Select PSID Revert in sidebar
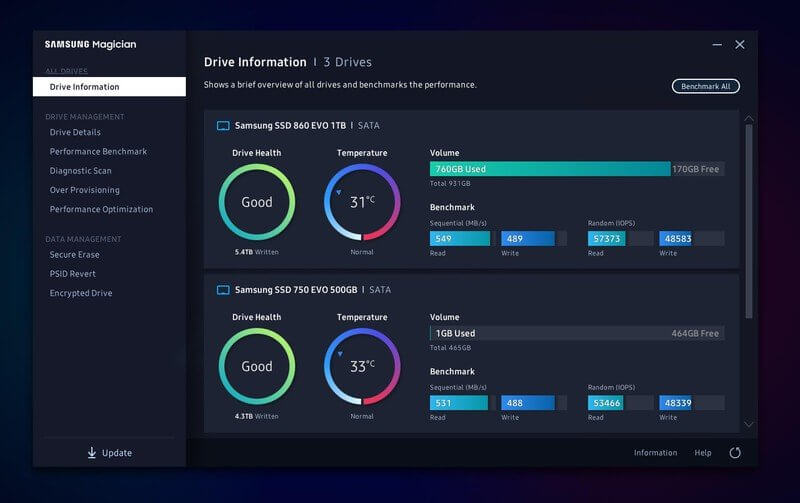The width and height of the screenshot is (800, 503). tap(72, 274)
